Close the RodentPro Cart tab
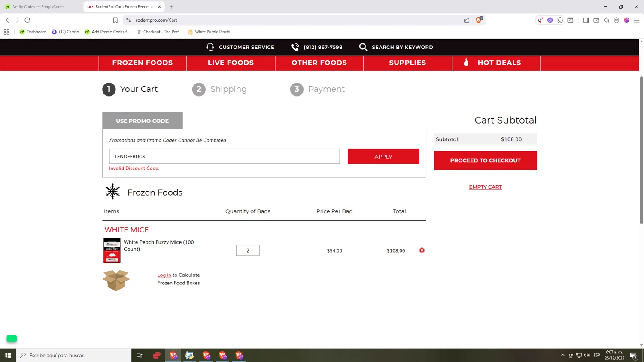The image size is (644, 362). [x=159, y=7]
